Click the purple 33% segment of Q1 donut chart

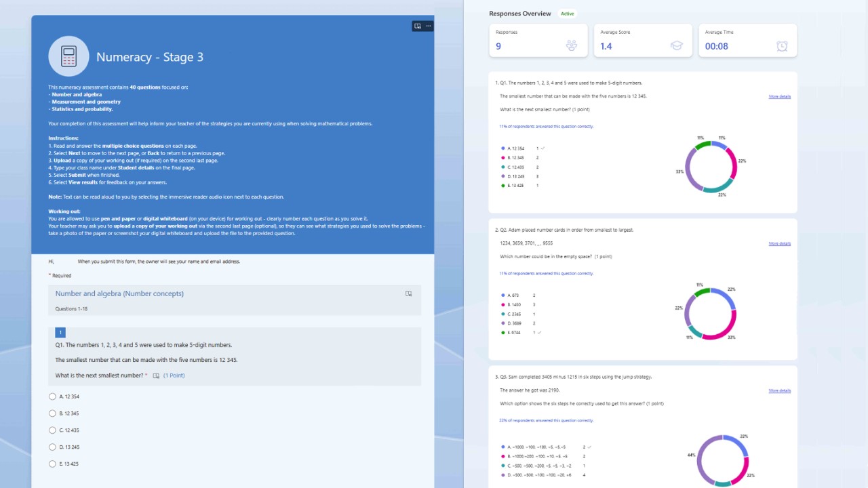[689, 168]
